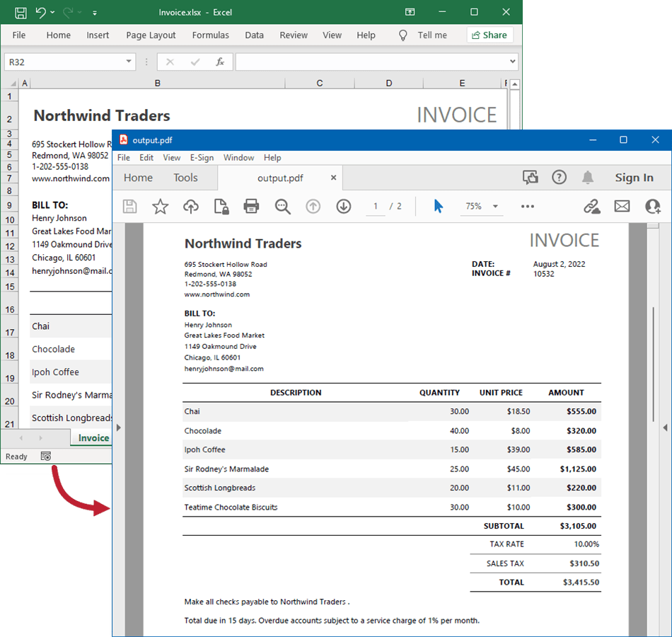
Task: Open the magnifier search tool in Acrobat
Action: click(282, 206)
